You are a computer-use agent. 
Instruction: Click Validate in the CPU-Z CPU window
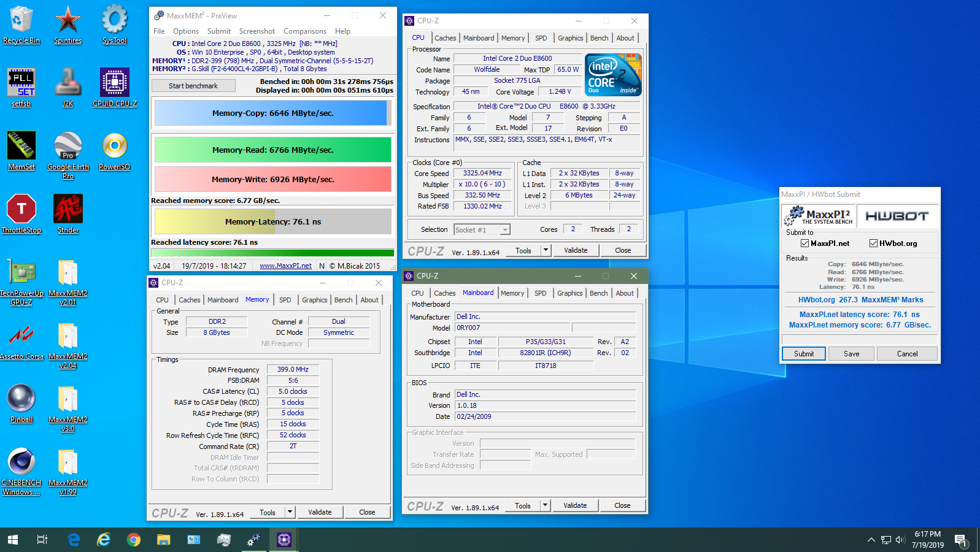point(576,250)
